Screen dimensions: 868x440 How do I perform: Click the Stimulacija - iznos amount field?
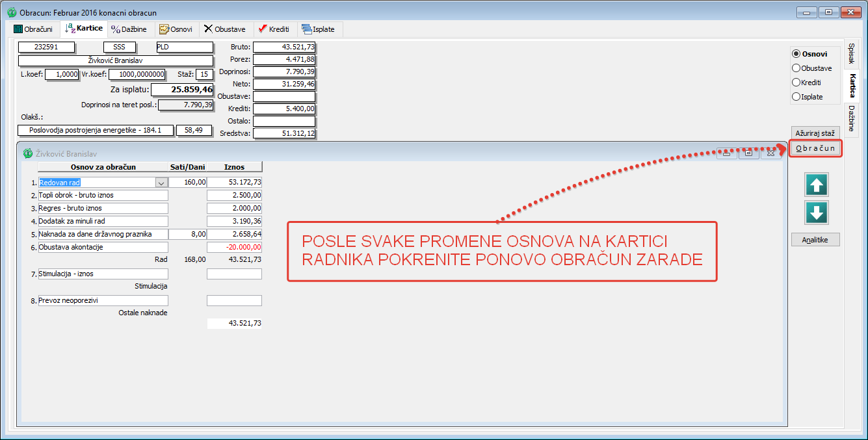(234, 274)
